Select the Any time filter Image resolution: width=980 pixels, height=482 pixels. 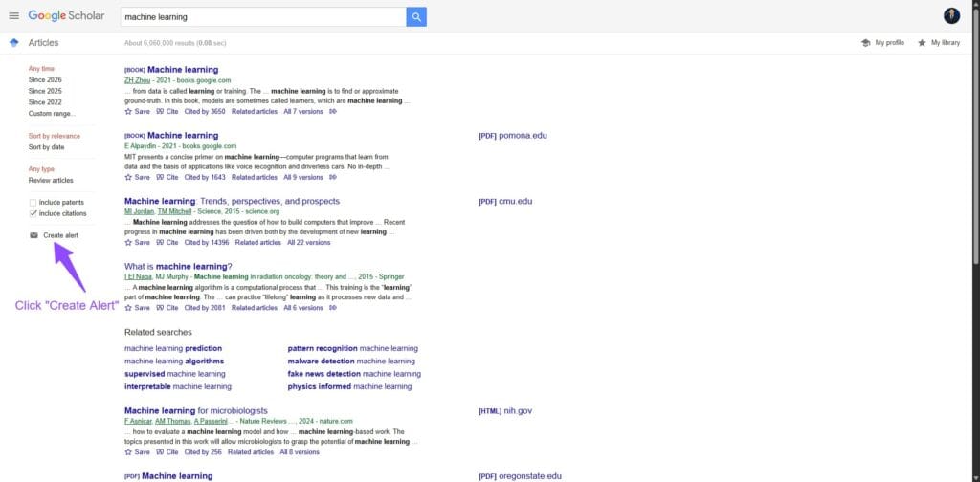click(41, 69)
